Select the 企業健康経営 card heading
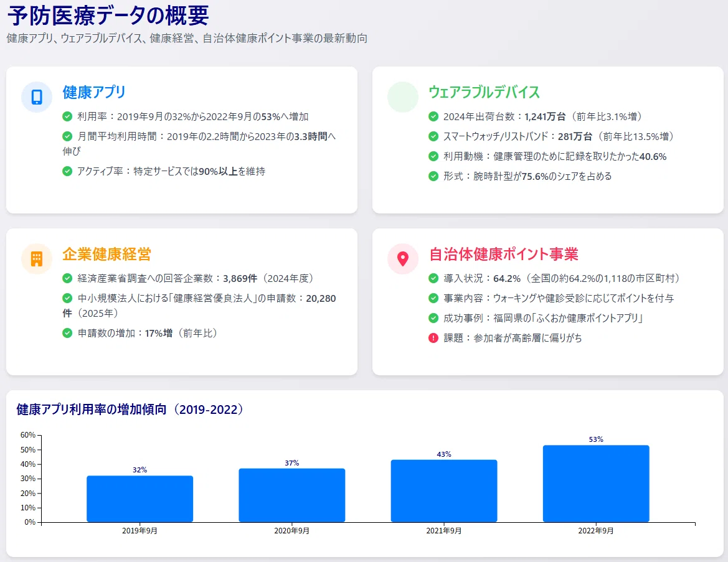 [106, 255]
